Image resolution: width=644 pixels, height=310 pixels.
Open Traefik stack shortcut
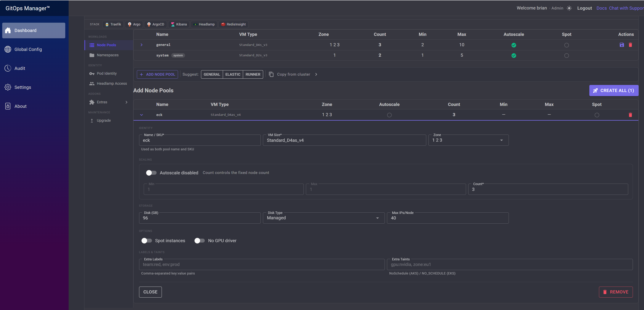pyautogui.click(x=113, y=24)
